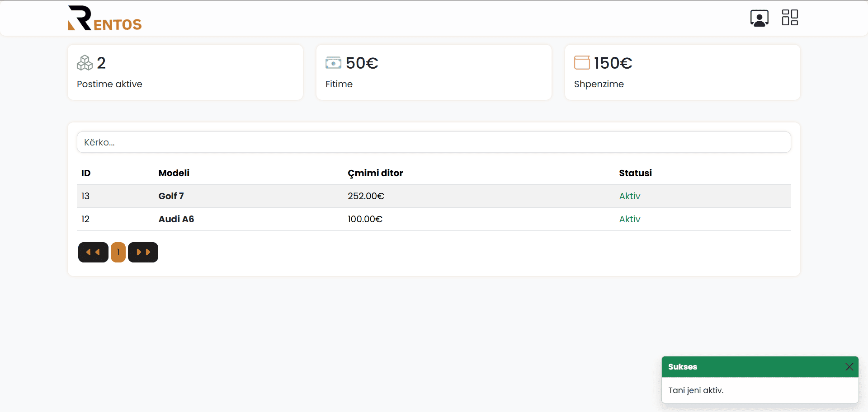The width and height of the screenshot is (868, 412).
Task: Toggle the Aktiv status for Audi A6
Action: [629, 219]
